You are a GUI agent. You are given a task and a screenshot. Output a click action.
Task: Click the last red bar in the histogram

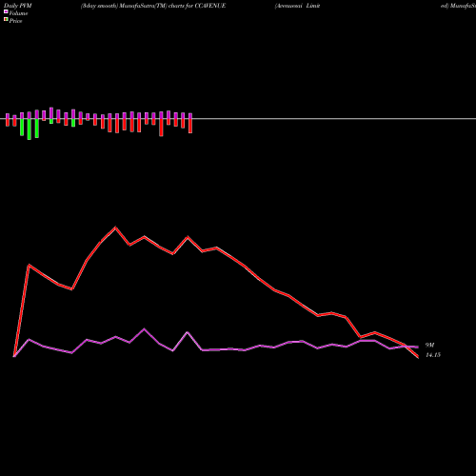190,126
